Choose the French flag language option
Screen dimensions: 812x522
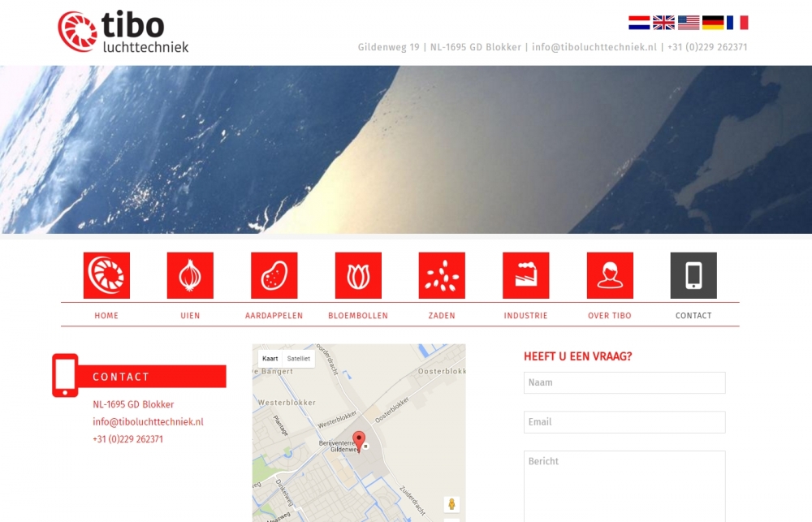(x=737, y=22)
